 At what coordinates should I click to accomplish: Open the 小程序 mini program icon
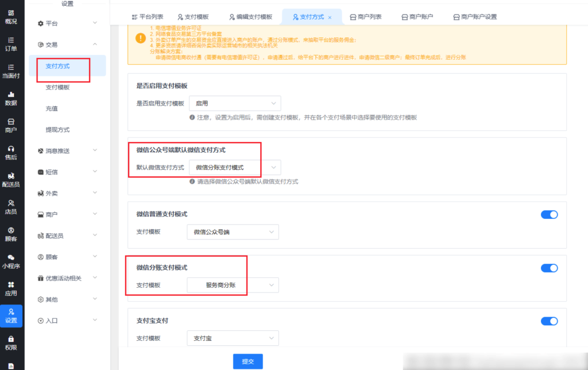coord(11,257)
